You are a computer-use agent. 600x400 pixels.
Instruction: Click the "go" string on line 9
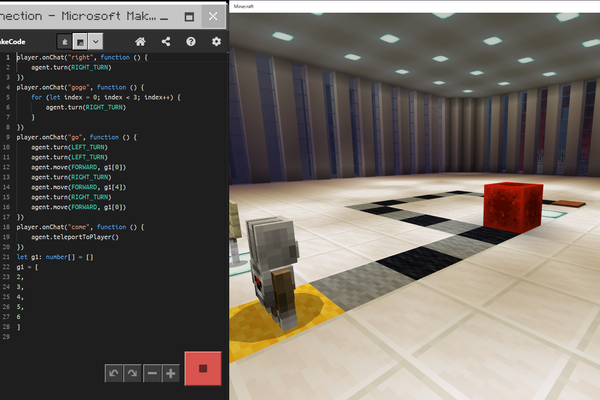tap(73, 137)
